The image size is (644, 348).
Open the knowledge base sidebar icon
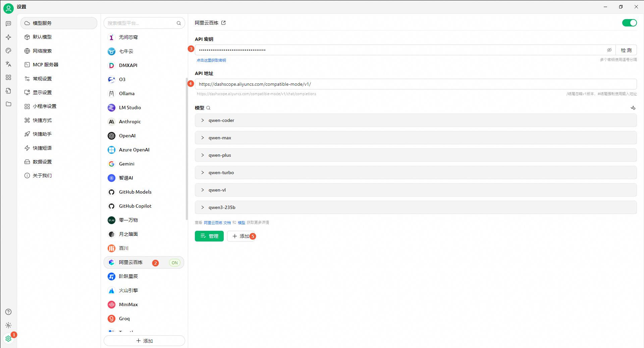point(8,91)
